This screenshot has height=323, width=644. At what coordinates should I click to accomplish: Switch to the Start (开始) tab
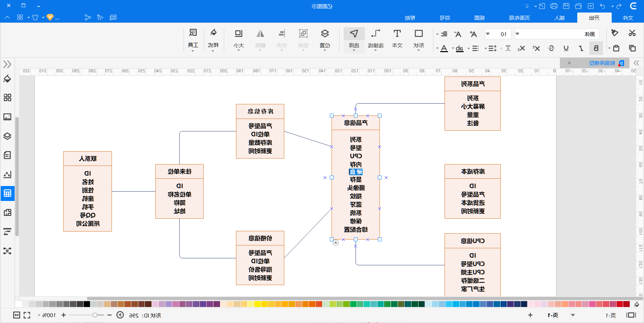(x=594, y=18)
